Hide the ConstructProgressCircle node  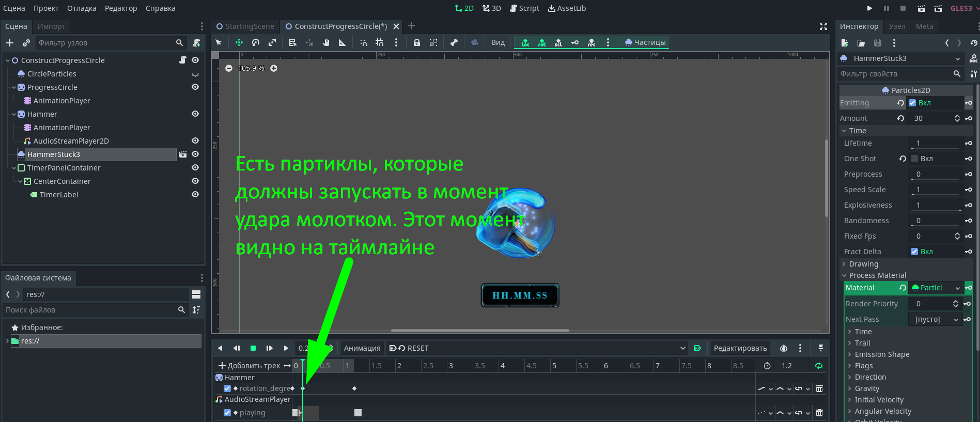(x=195, y=60)
